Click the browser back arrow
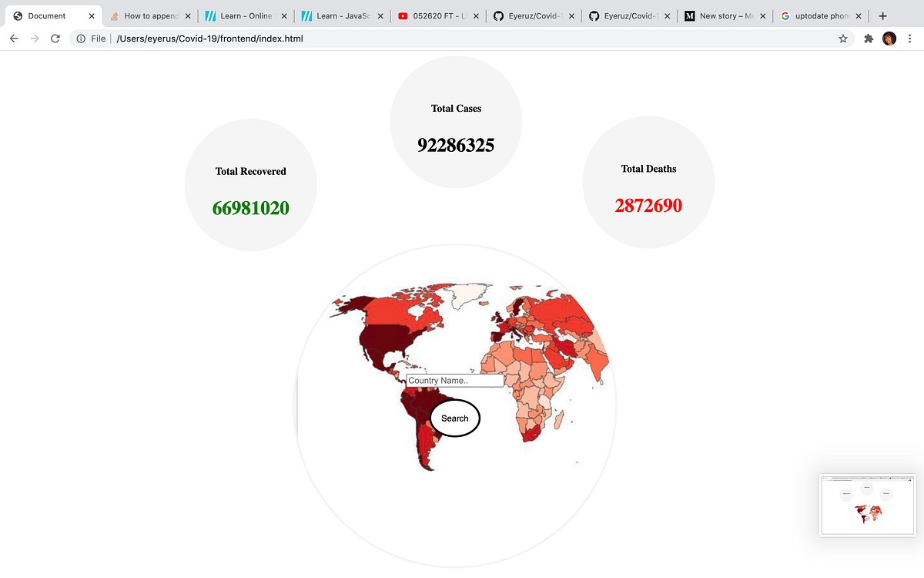Screen dimensions: 924x578 pos(14,39)
